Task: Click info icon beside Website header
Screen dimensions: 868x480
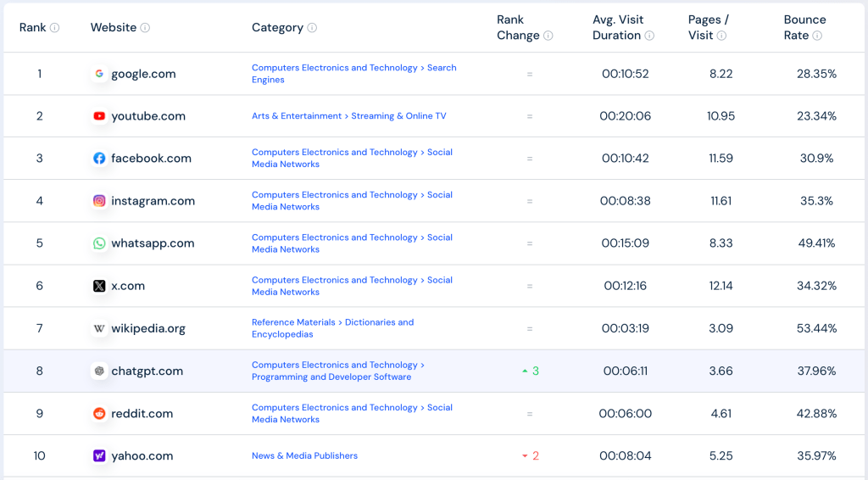Action: pyautogui.click(x=145, y=28)
